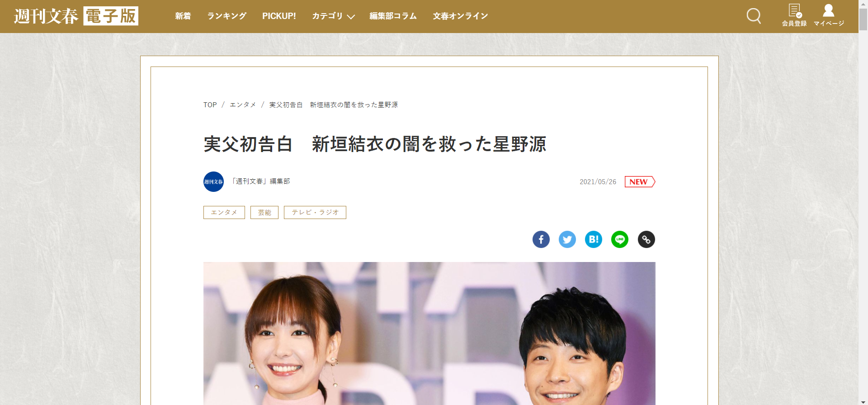Open マイページ user icon
868x405 pixels.
[829, 15]
